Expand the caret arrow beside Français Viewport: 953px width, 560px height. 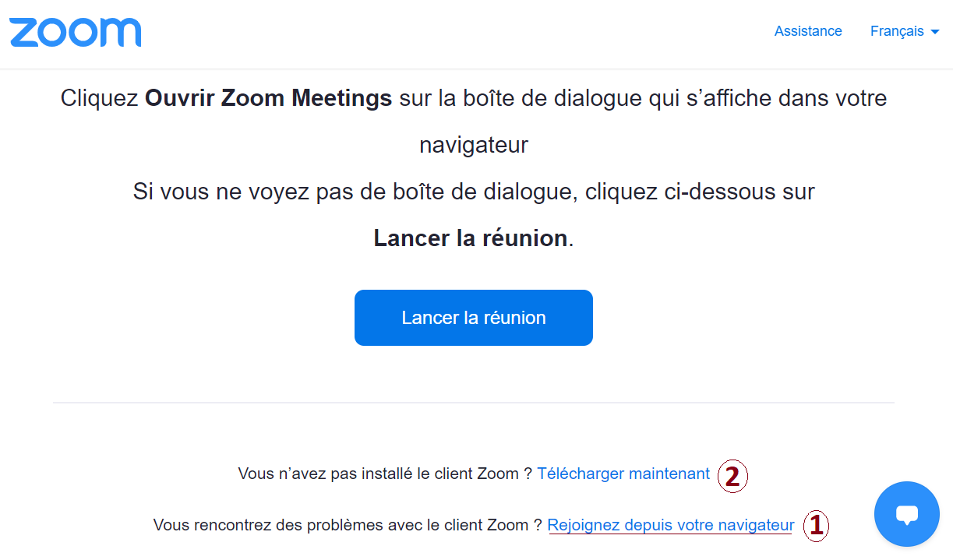(x=935, y=32)
